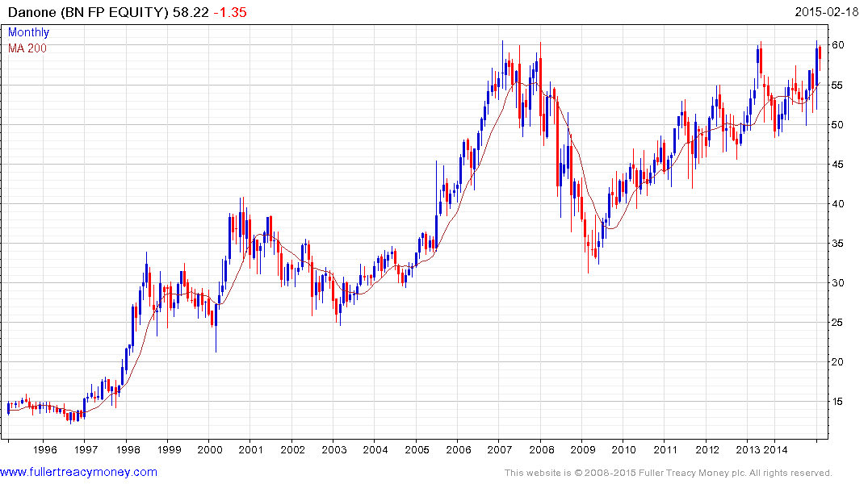Click the x-axis year label 2010
The width and height of the screenshot is (868, 484).
pos(624,449)
